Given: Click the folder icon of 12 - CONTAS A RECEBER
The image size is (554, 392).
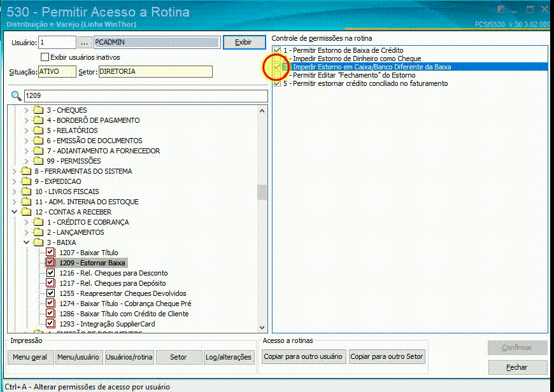Looking at the screenshot, I should coord(26,212).
